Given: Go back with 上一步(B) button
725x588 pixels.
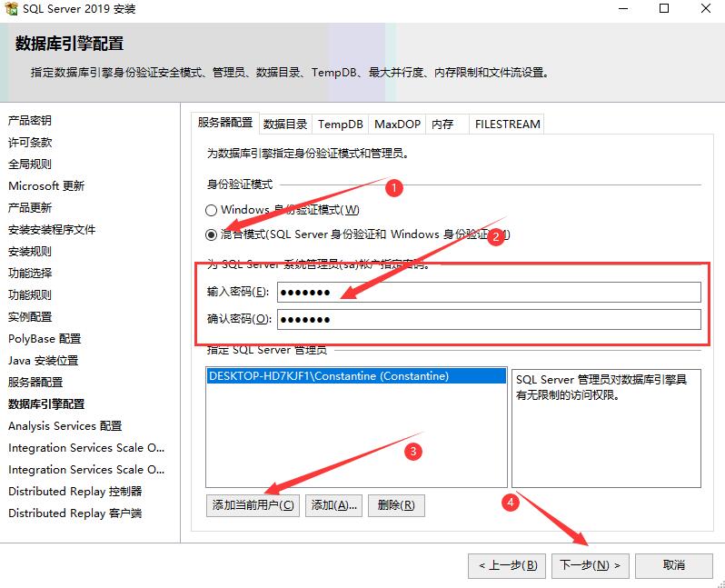Looking at the screenshot, I should click(507, 565).
